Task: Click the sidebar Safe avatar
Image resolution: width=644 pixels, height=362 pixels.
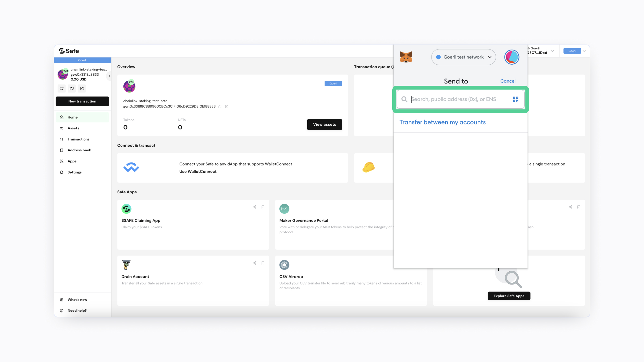Action: [63, 74]
